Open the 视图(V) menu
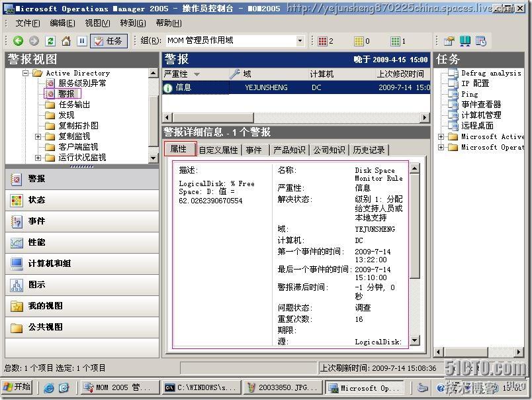This screenshot has height=400, width=532. click(97, 23)
